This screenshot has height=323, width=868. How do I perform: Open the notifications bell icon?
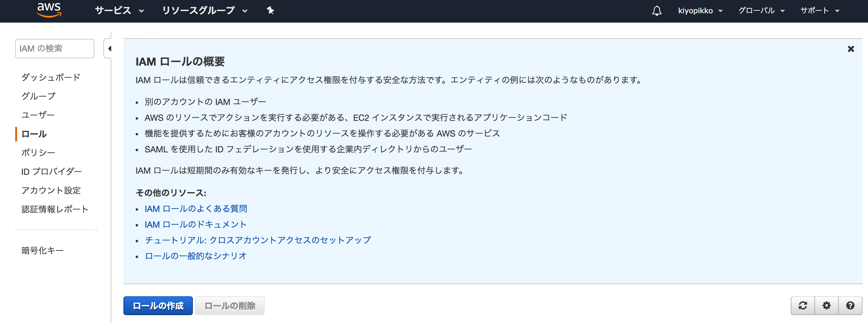click(x=656, y=11)
